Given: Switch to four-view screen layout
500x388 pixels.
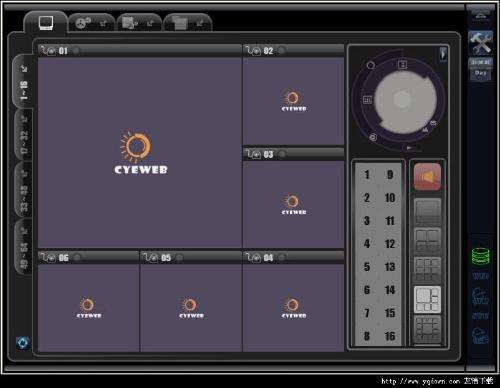Looking at the screenshot, I should tap(428, 240).
